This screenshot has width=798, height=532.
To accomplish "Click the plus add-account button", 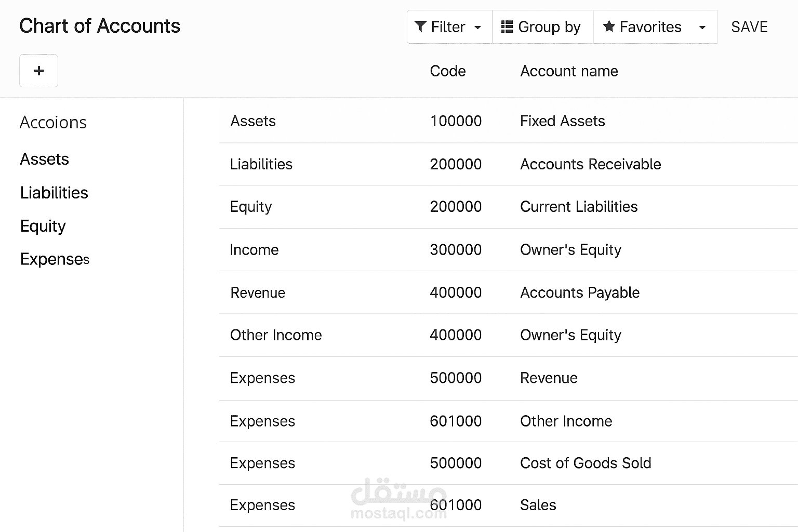I will 38,71.
